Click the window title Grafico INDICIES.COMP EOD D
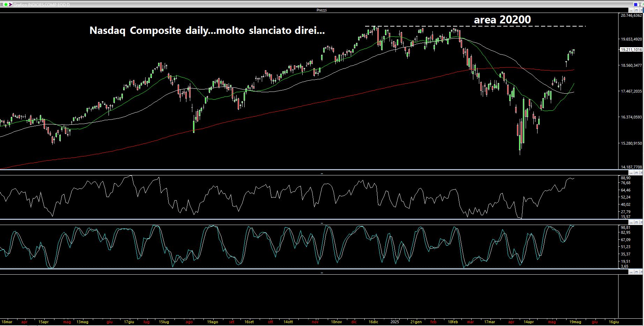The image size is (644, 326). coord(42,5)
